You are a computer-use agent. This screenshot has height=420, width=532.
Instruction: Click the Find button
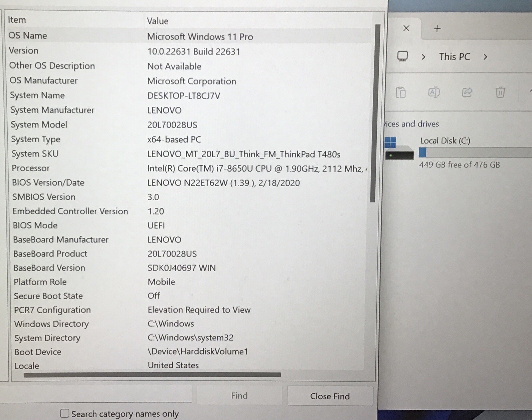tap(239, 395)
